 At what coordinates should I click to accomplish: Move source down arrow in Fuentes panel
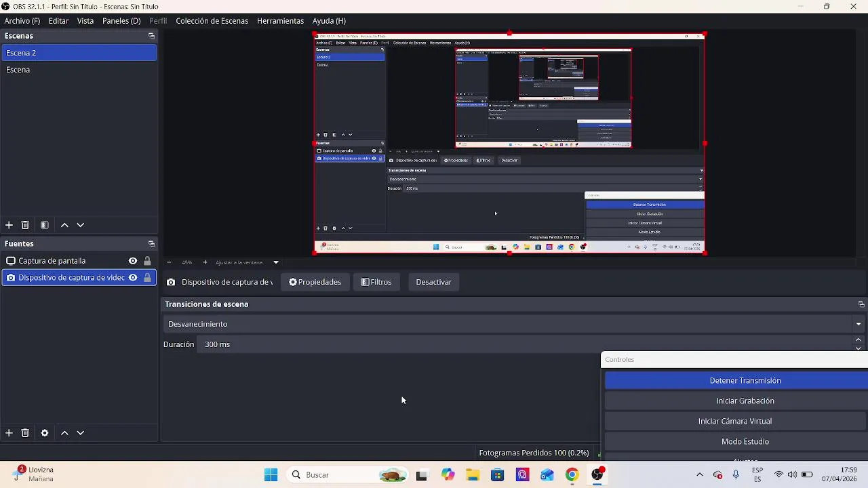(81, 433)
